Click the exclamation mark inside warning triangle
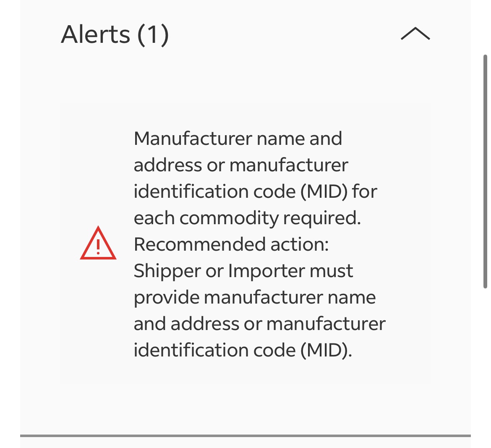Screen dimensions: 491x448 tap(98, 246)
